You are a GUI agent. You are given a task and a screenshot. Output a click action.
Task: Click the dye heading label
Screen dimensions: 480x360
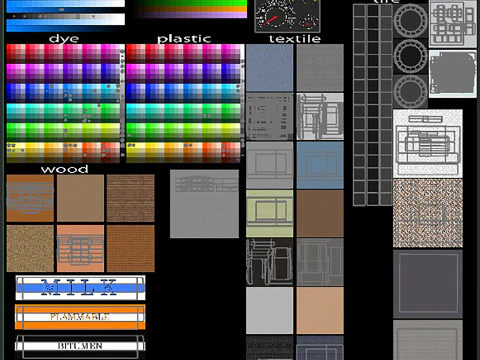64,39
